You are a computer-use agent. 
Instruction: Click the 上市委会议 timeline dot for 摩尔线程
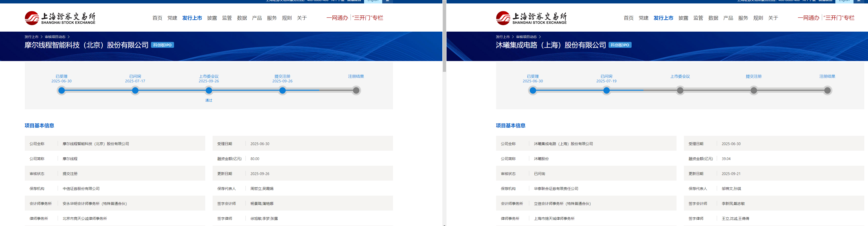209,90
